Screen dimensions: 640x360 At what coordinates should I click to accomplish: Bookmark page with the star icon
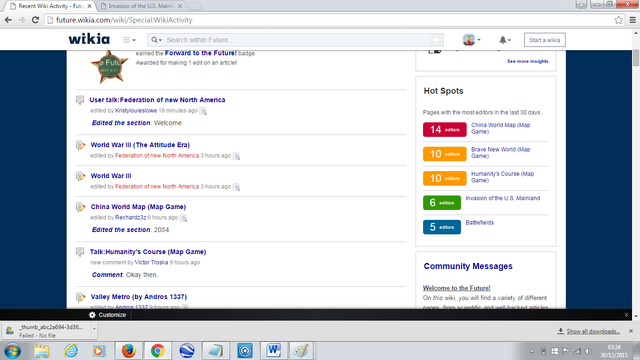(618, 20)
